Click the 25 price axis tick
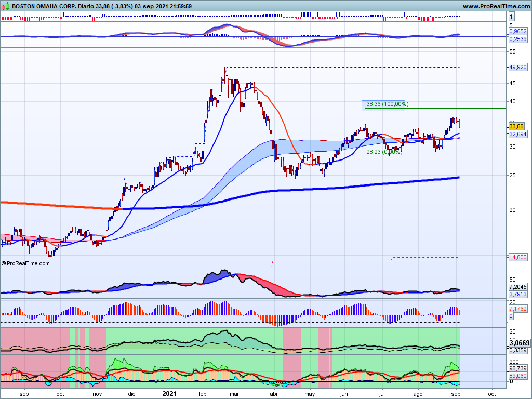This screenshot has height=399, width=532. (512, 175)
